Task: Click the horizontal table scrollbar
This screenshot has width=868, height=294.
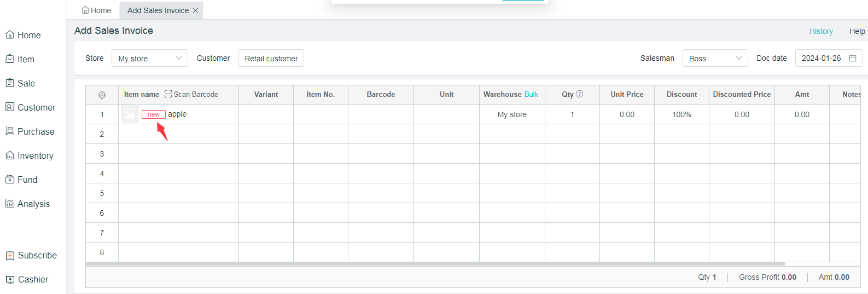Action: pos(435,263)
